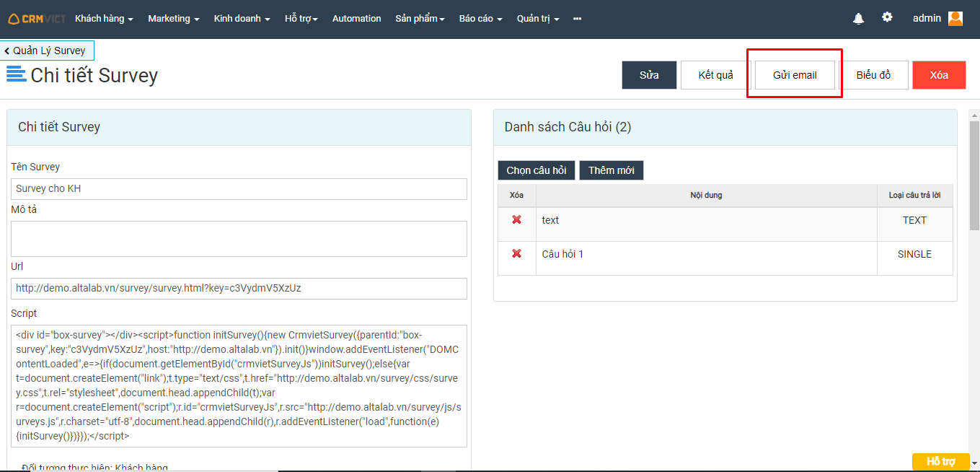Screen dimensions: 980x472
Task: Click the admin user avatar icon
Action: tap(955, 19)
